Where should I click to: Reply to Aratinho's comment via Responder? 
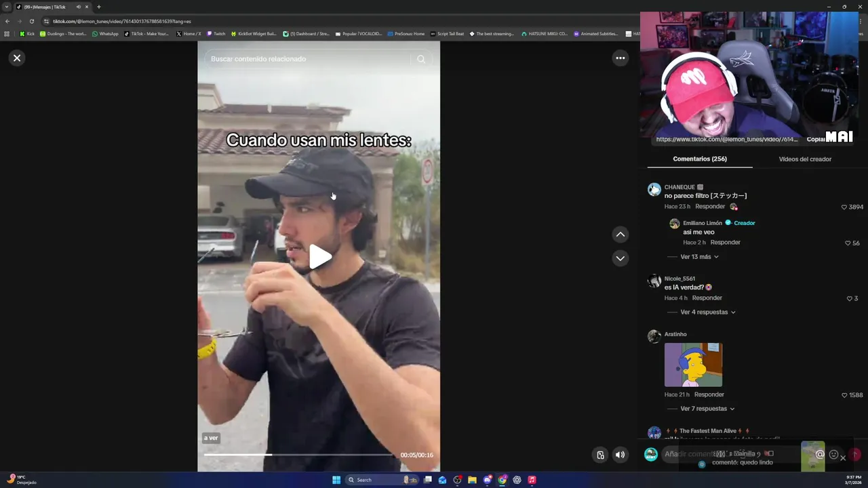click(709, 394)
